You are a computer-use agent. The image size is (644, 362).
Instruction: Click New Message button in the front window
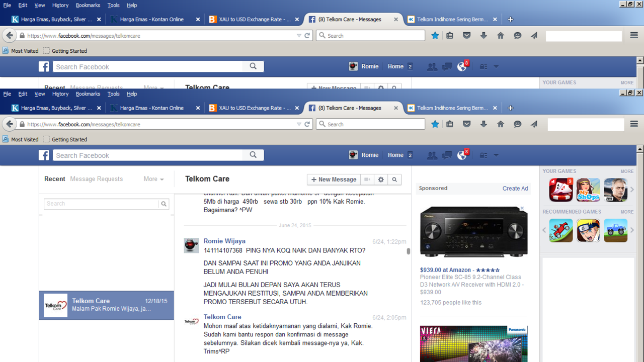tap(334, 179)
